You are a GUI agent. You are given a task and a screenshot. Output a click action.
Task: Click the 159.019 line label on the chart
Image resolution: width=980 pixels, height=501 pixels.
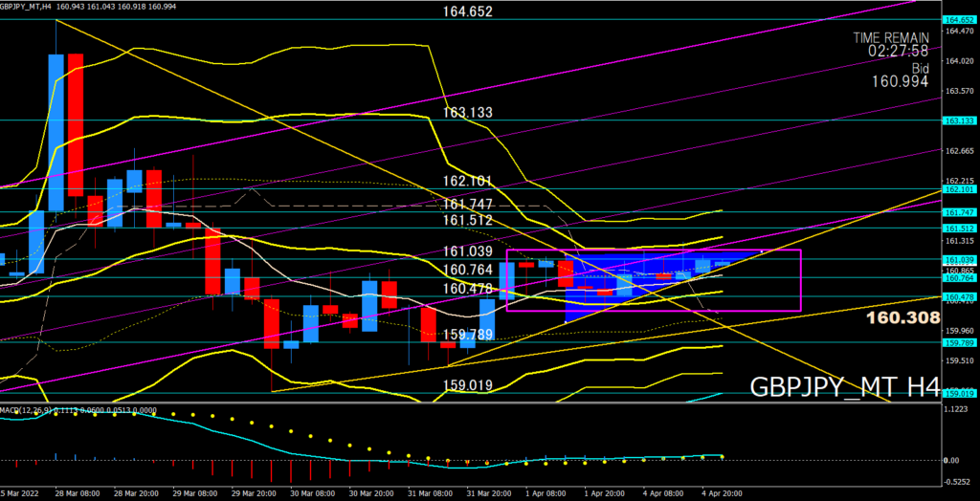pos(467,384)
